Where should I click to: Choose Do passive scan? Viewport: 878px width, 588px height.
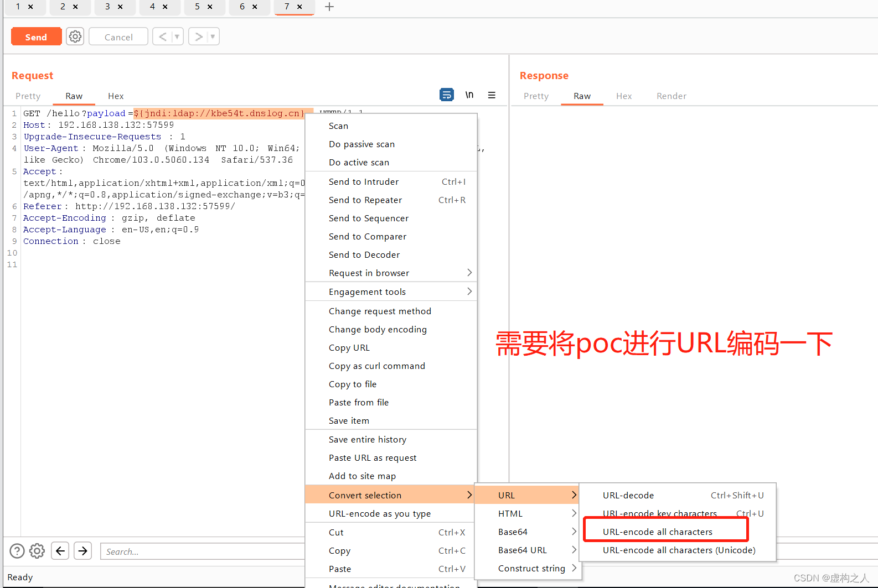(391, 144)
